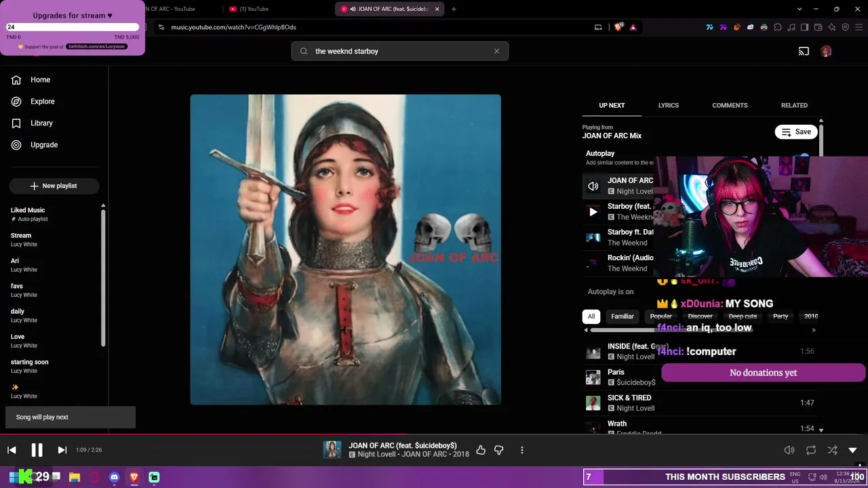Viewport: 868px width, 488px height.
Task: Open the Leo AI sparkle icon
Action: (832, 27)
